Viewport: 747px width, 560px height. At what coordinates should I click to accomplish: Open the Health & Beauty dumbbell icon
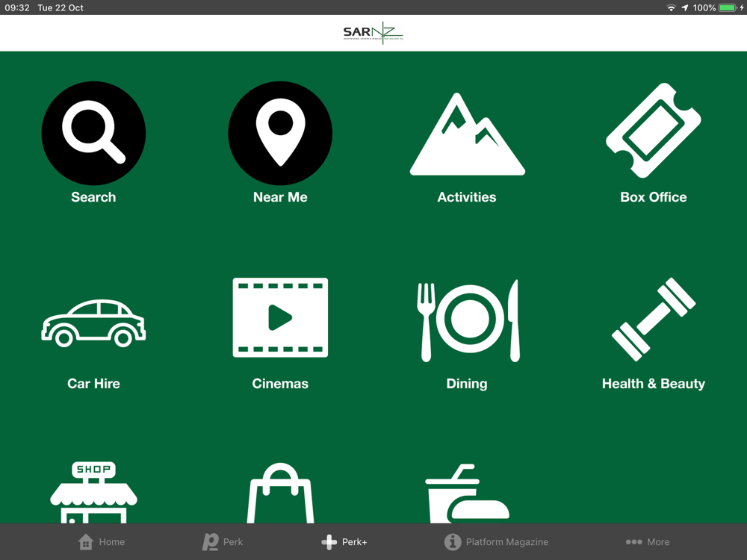pos(654,319)
